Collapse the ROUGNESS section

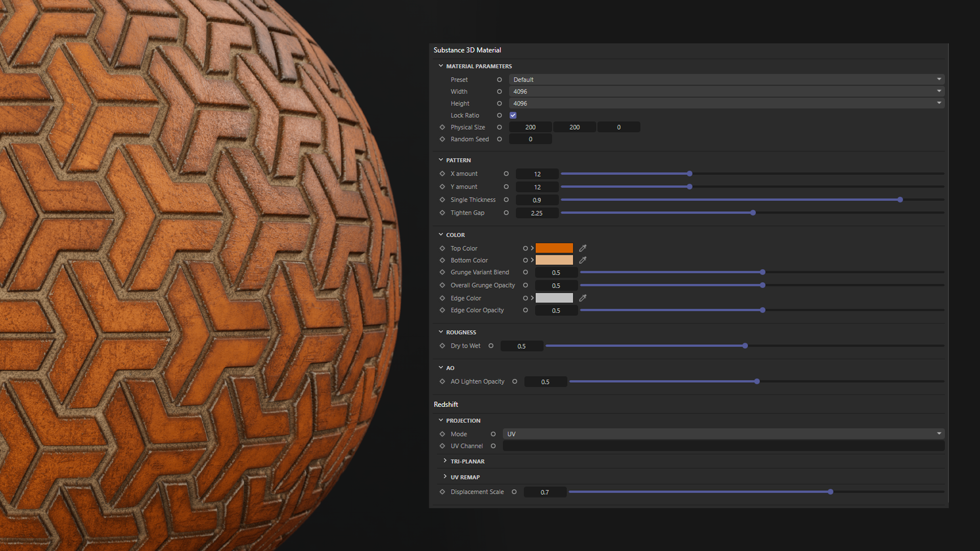(x=440, y=332)
